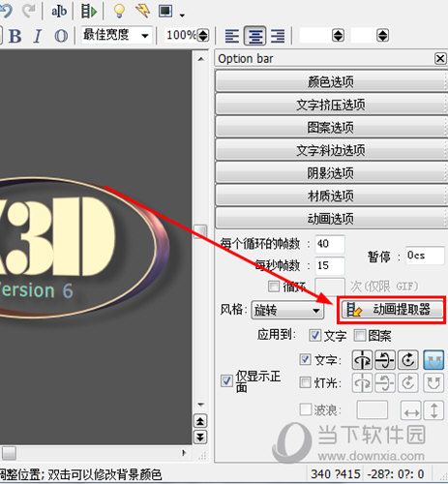This screenshot has width=448, height=484.
Task: Click the loop count input field
Action: pyautogui.click(x=330, y=287)
